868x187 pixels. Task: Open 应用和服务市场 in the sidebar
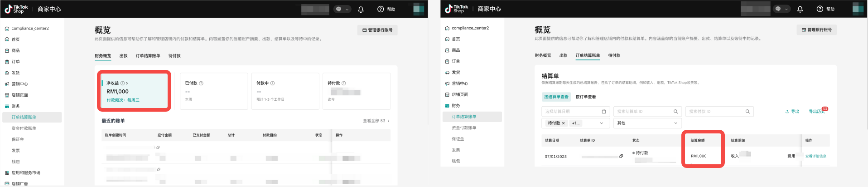click(26, 173)
